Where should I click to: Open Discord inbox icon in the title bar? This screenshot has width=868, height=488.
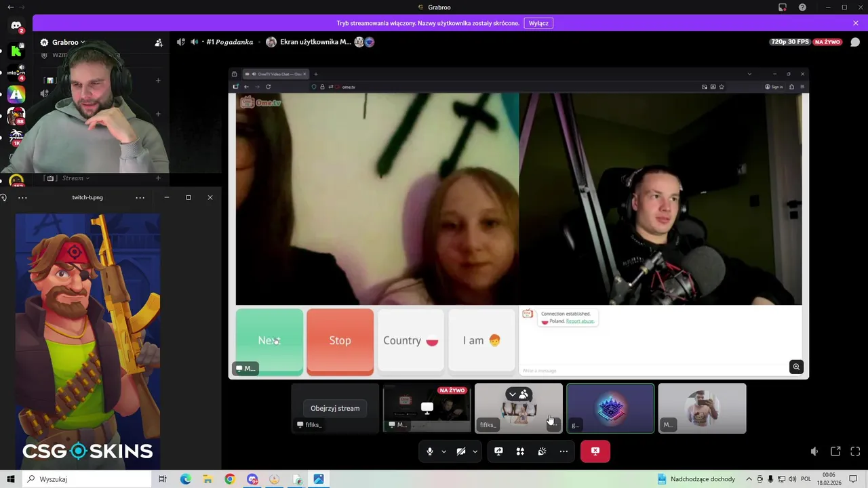783,7
